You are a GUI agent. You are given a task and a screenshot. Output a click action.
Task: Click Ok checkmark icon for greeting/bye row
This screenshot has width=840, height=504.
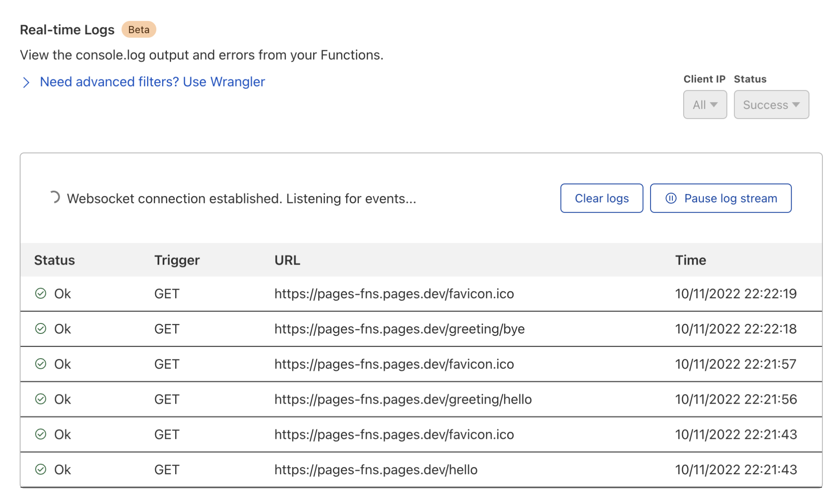[41, 329]
